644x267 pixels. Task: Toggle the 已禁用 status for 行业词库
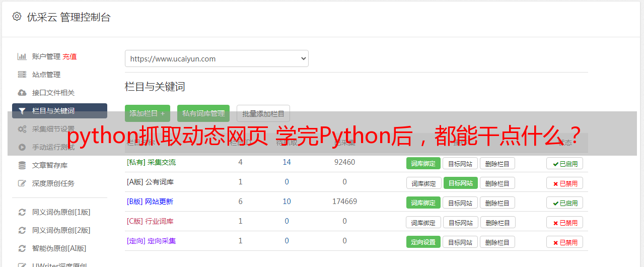click(565, 222)
